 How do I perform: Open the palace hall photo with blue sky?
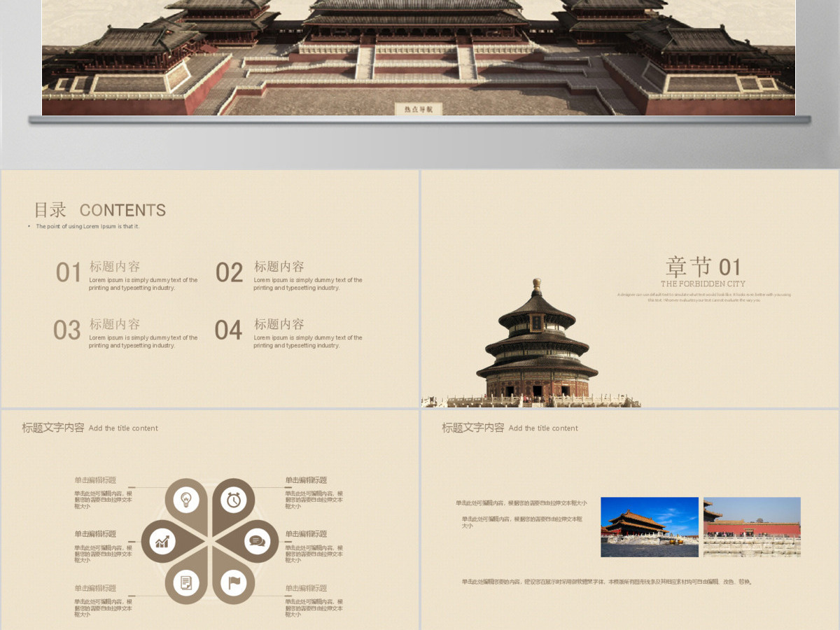[x=650, y=527]
